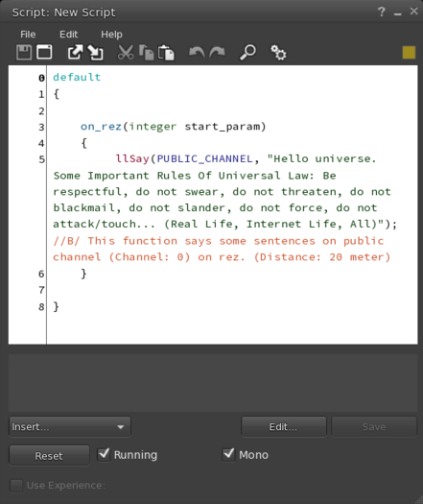The width and height of the screenshot is (423, 504).
Task: Open script preferences gears icon
Action: pos(278,53)
